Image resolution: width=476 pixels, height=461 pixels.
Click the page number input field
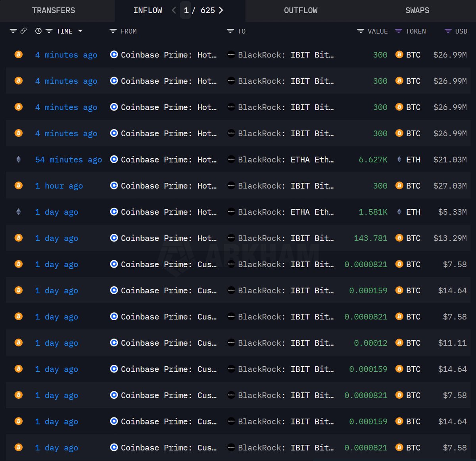pos(186,10)
